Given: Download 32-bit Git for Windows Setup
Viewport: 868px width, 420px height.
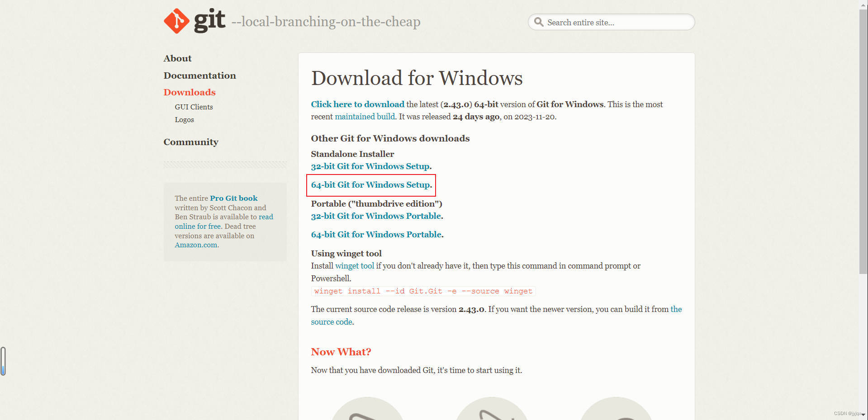Looking at the screenshot, I should coord(370,166).
